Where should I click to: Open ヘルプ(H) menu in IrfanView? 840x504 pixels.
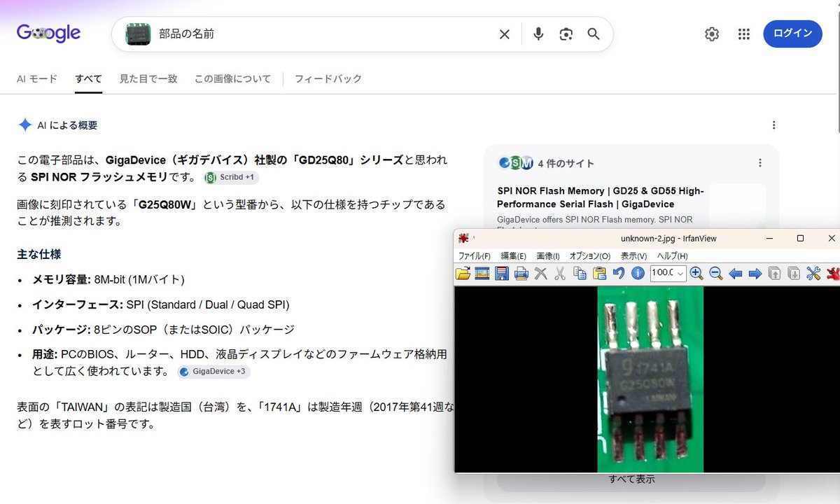(672, 256)
